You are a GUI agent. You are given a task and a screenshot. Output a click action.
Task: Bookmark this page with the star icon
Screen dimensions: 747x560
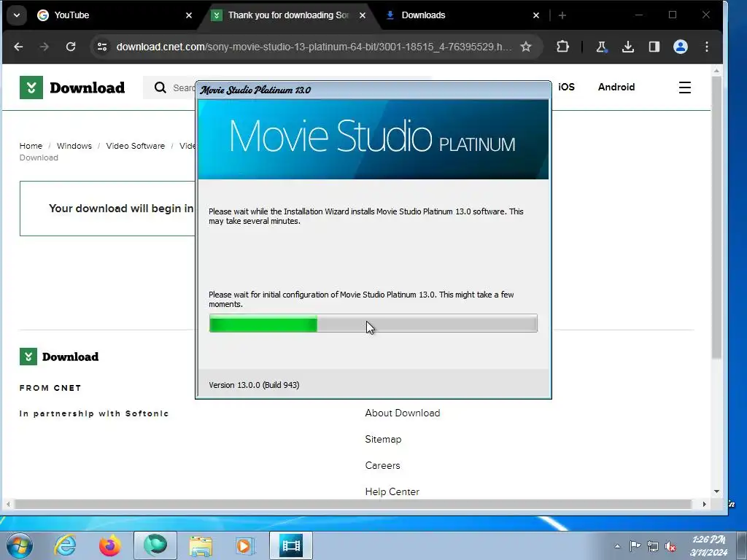point(526,47)
